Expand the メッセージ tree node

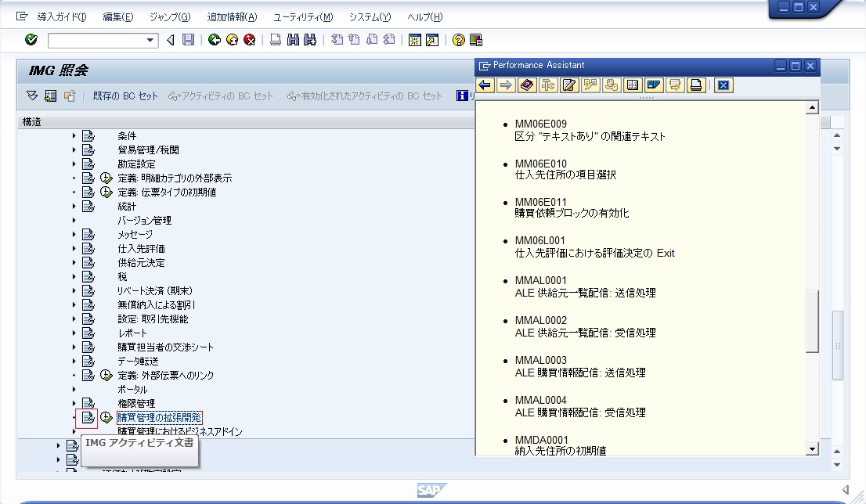(x=74, y=234)
